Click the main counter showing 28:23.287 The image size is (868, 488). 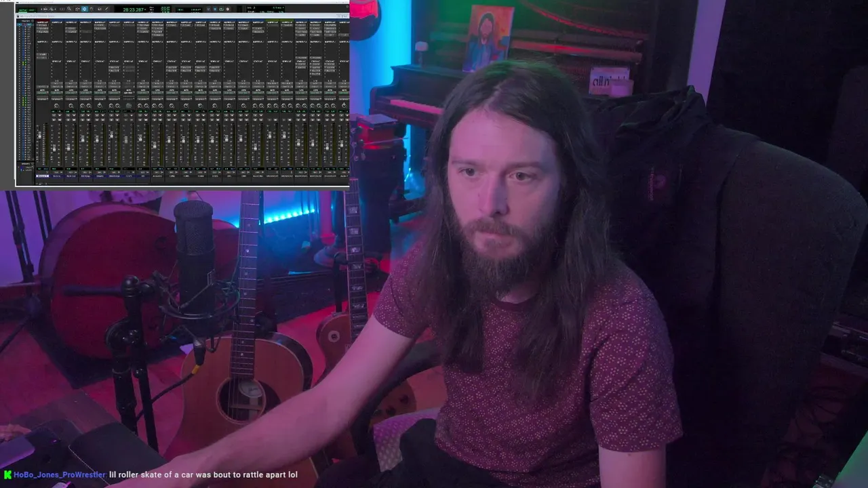pyautogui.click(x=134, y=9)
